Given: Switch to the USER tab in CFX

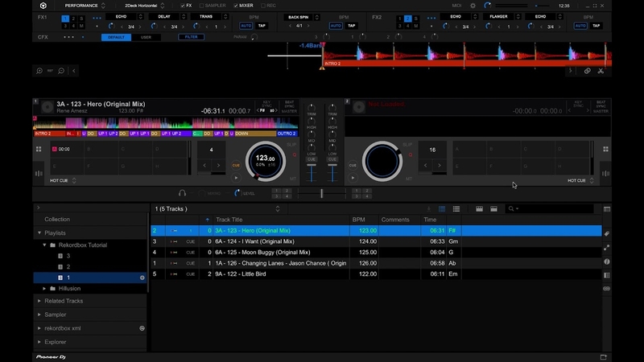Looking at the screenshot, I should [146, 37].
